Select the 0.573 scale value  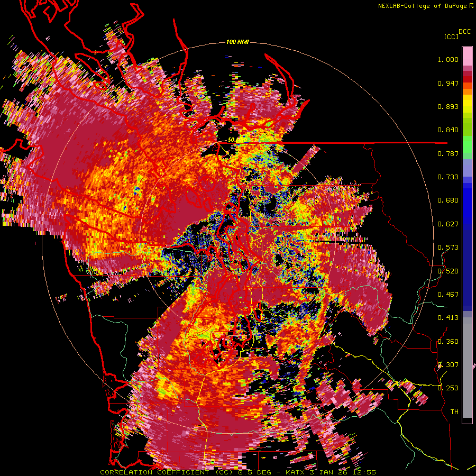448,248
